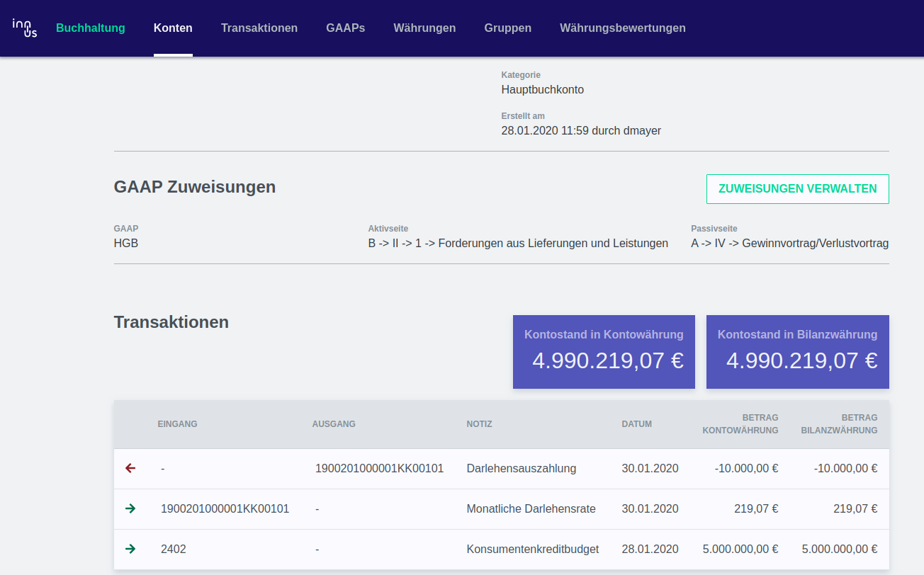Switch to the Konten tab
The width and height of the screenshot is (924, 575).
(173, 28)
